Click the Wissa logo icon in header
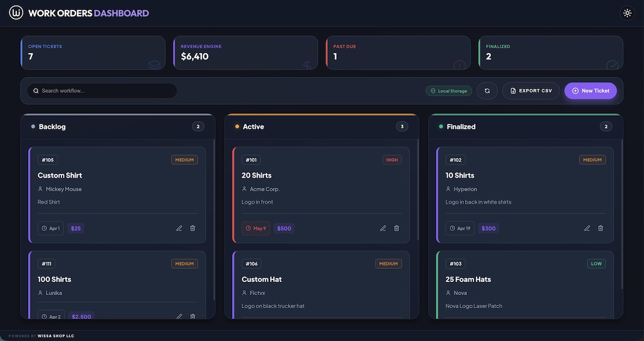The height and width of the screenshot is (341, 644). click(16, 13)
